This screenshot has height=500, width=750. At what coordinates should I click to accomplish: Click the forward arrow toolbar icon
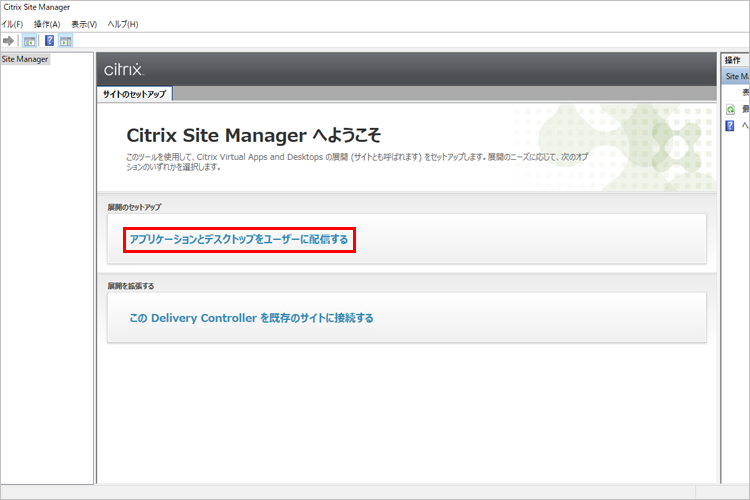click(x=8, y=41)
